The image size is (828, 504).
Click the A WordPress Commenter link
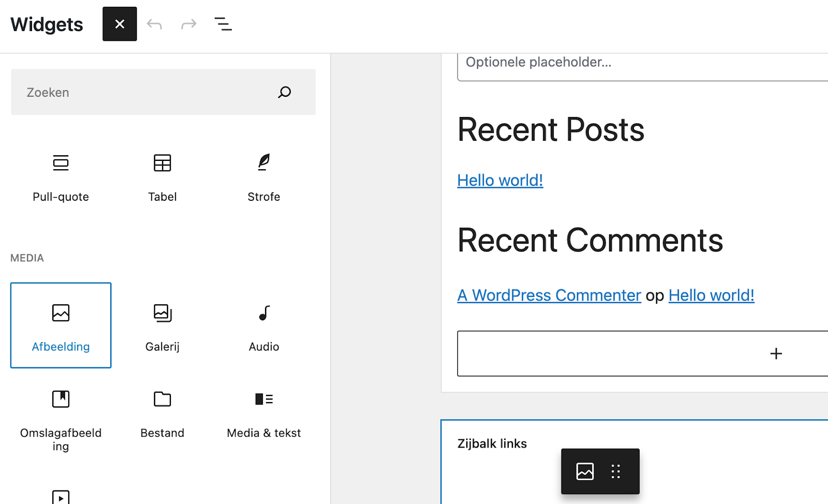pyautogui.click(x=549, y=295)
